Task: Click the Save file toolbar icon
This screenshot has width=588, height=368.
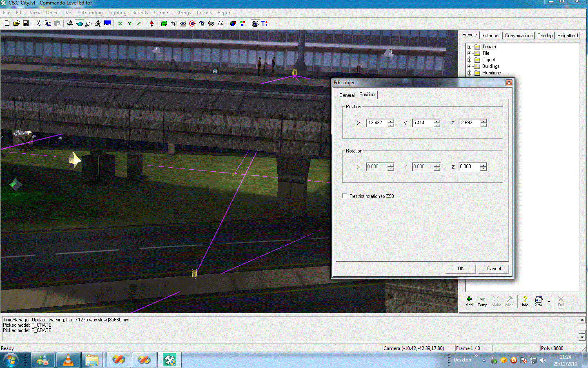Action: click(x=26, y=24)
